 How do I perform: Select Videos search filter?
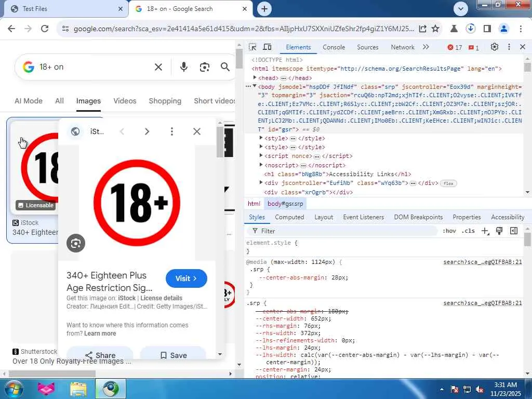click(125, 101)
